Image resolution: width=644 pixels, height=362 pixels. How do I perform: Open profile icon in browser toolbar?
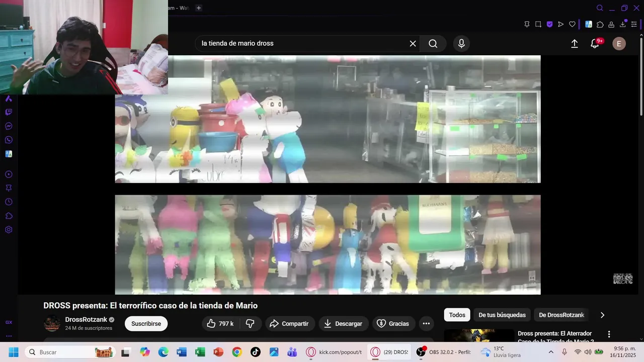tap(611, 24)
